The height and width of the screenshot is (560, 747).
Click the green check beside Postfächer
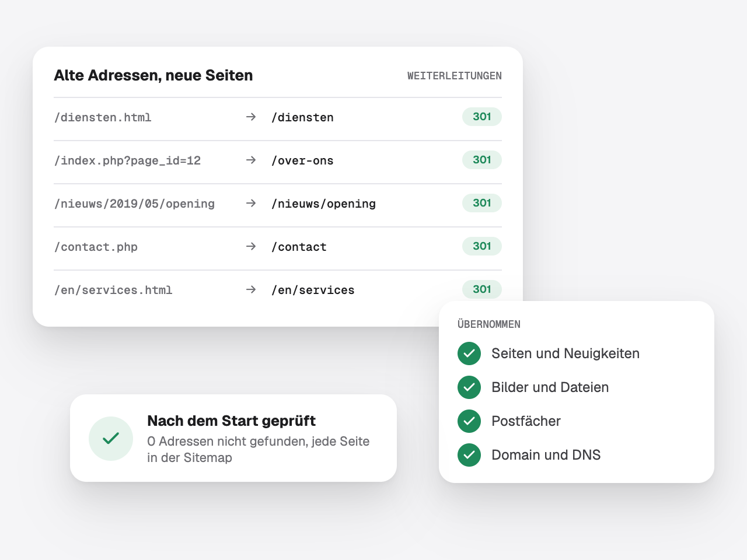(x=469, y=421)
